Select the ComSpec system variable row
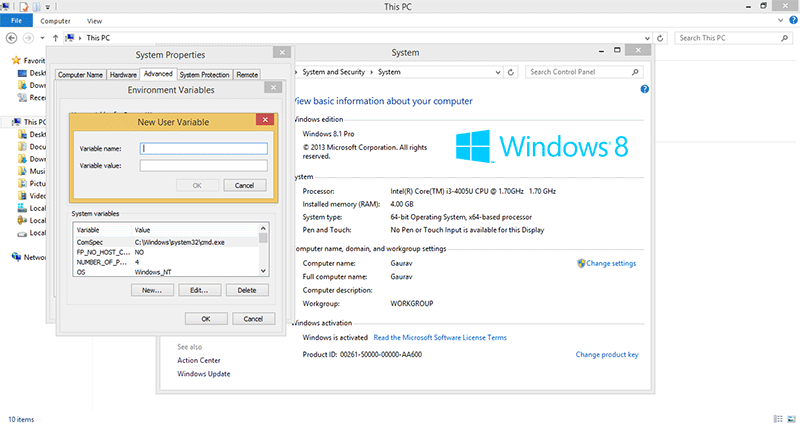The image size is (800, 426). (167, 242)
